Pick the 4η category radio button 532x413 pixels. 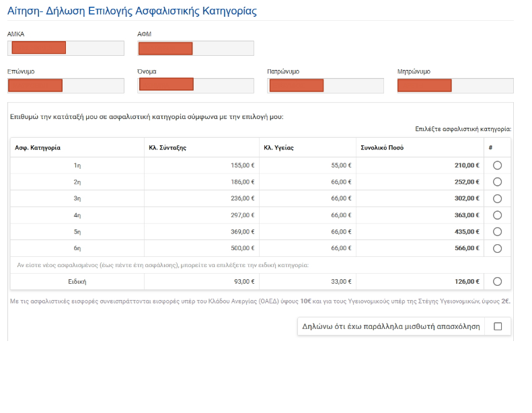click(x=497, y=215)
